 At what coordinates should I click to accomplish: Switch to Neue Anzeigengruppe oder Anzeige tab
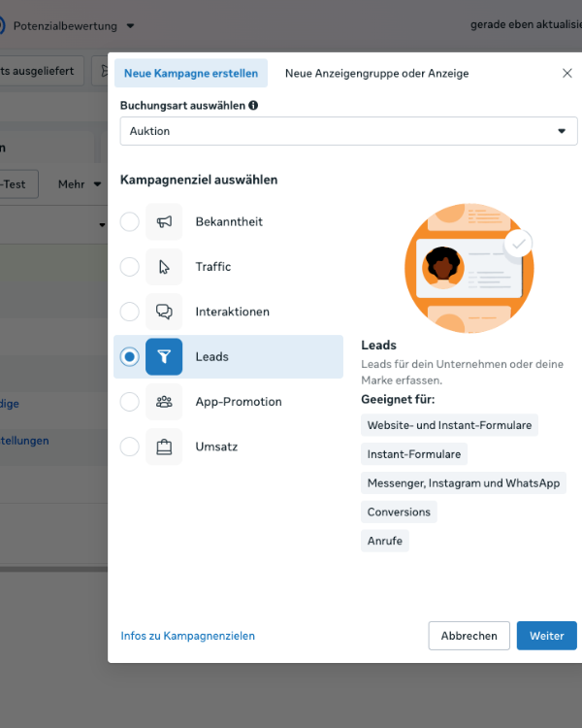[376, 74]
